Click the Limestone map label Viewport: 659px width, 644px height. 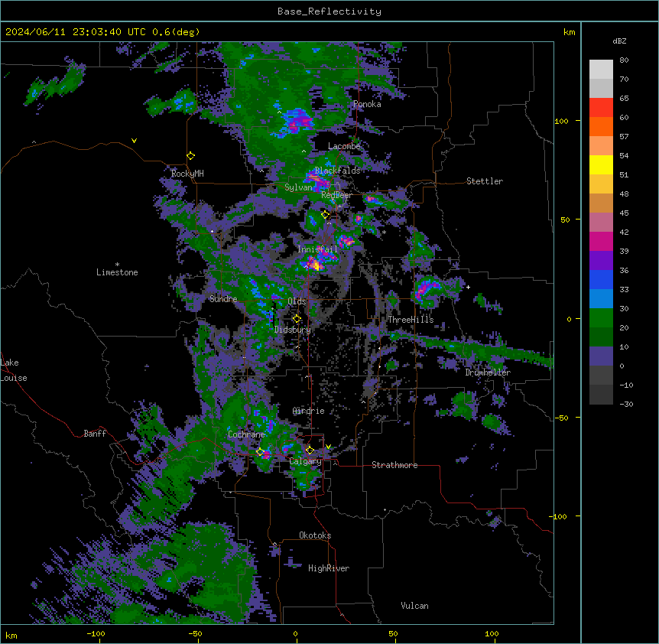tap(117, 272)
